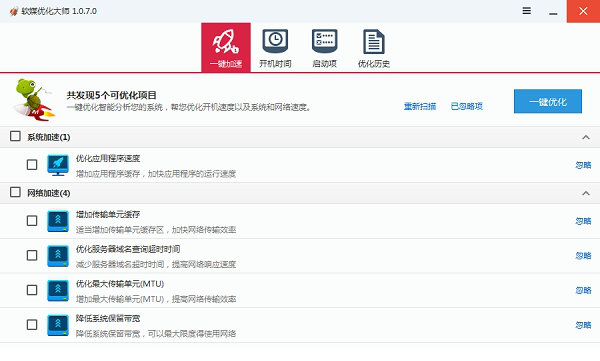
Task: Tick the 增加传输单元缓存 checkbox
Action: click(32, 221)
